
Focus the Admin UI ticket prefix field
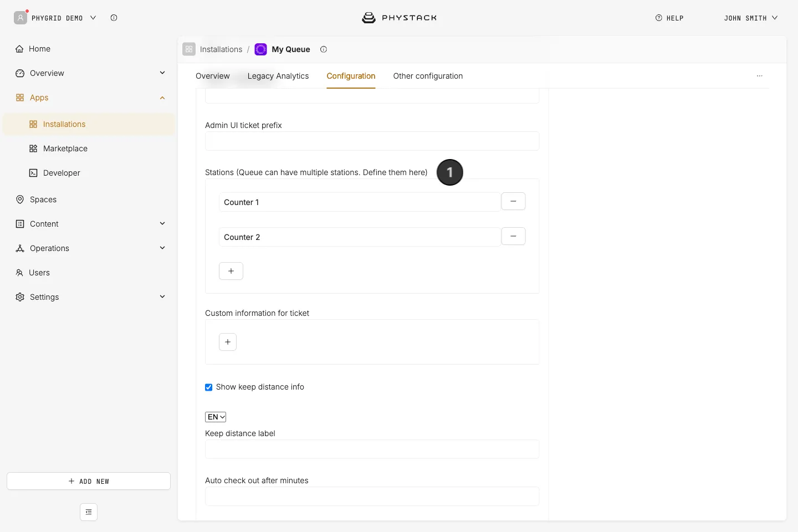click(372, 141)
